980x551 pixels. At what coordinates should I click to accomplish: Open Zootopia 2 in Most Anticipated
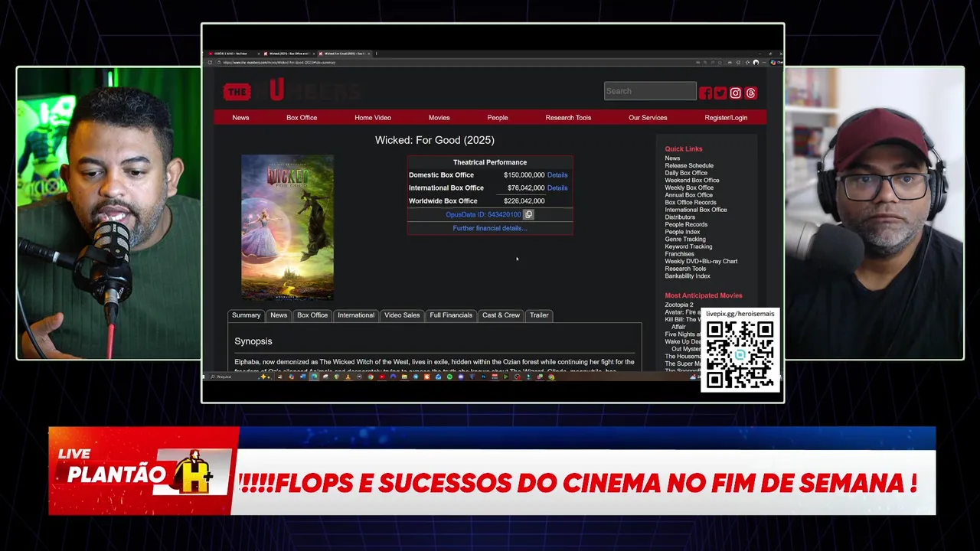[679, 305]
